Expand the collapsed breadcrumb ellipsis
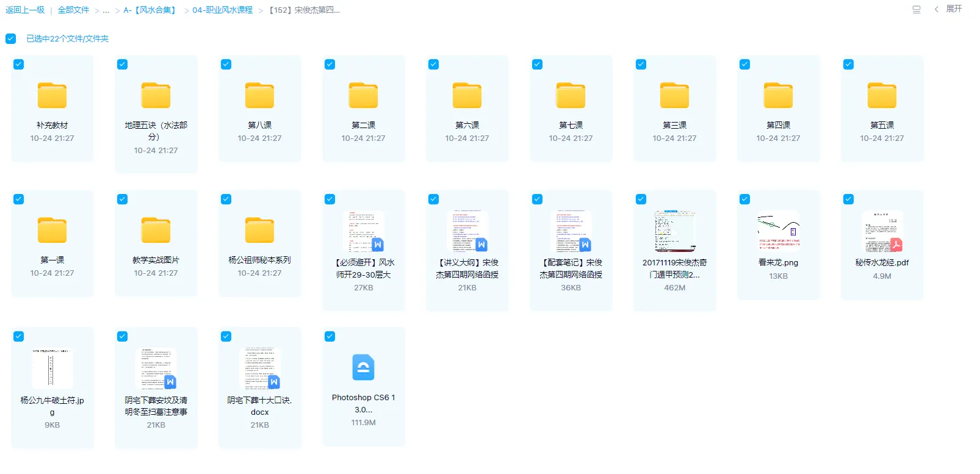The height and width of the screenshot is (474, 980). [x=106, y=10]
